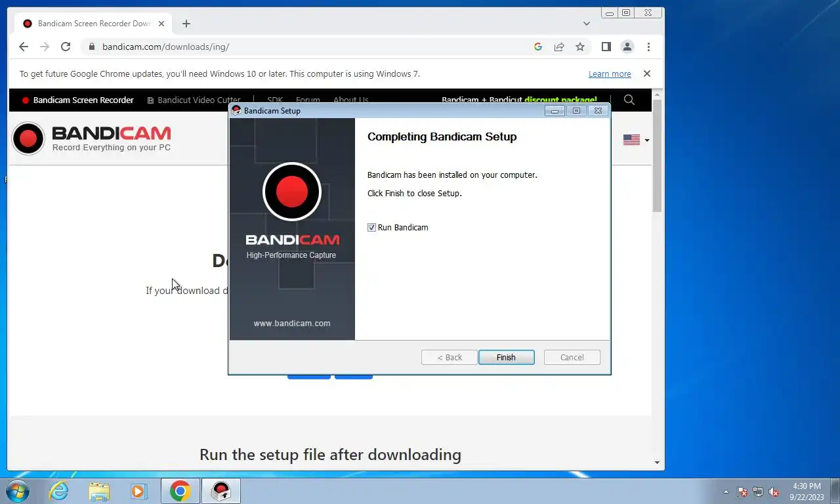Open Chrome's side panel icon
This screenshot has height=504, width=840.
pyautogui.click(x=606, y=47)
